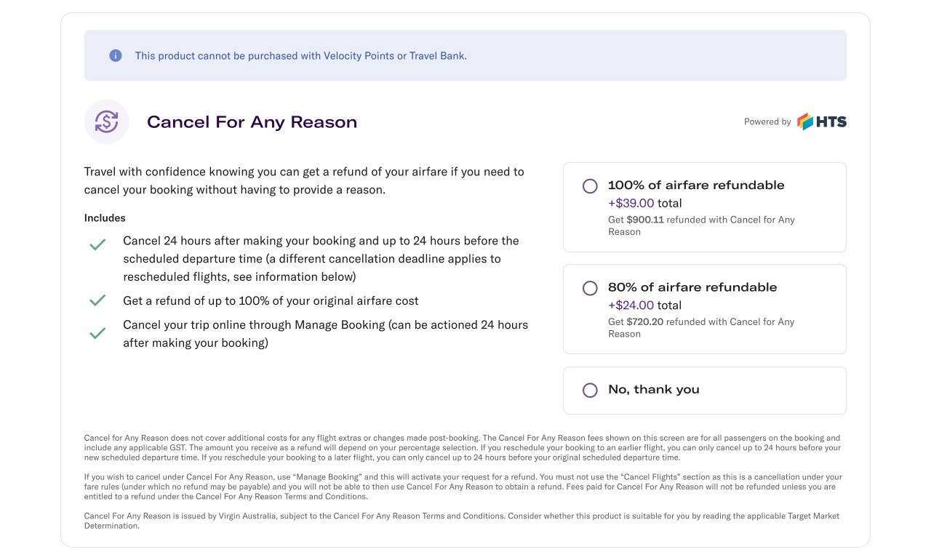Viewport: 931px width, 560px height.
Task: Click the +$24.00 total price text
Action: tap(644, 305)
